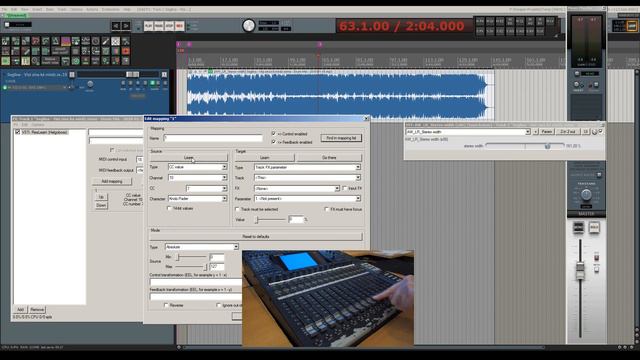Click the red icon ending second toolbar row
This screenshot has width=640, height=360.
coord(126,51)
